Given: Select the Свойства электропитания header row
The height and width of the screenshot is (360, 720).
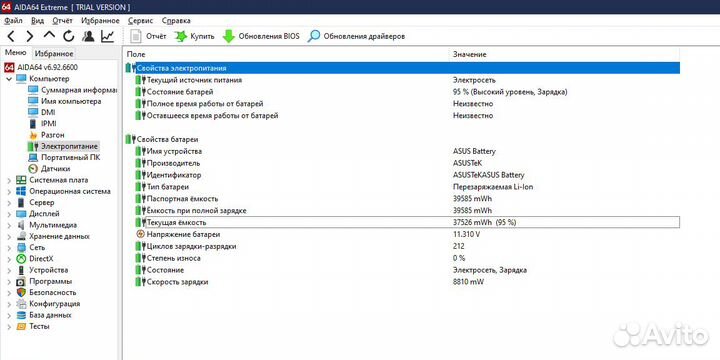Looking at the screenshot, I should [403, 68].
